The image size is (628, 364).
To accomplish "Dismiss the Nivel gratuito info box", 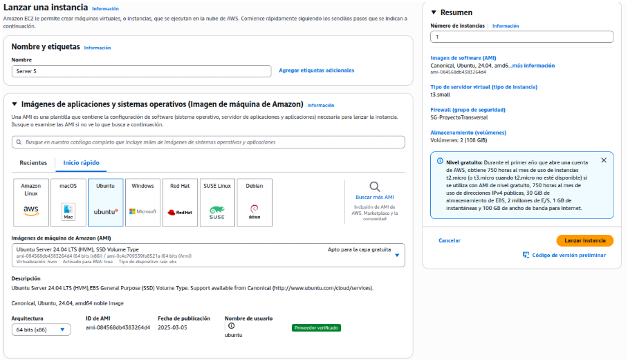I will (603, 160).
